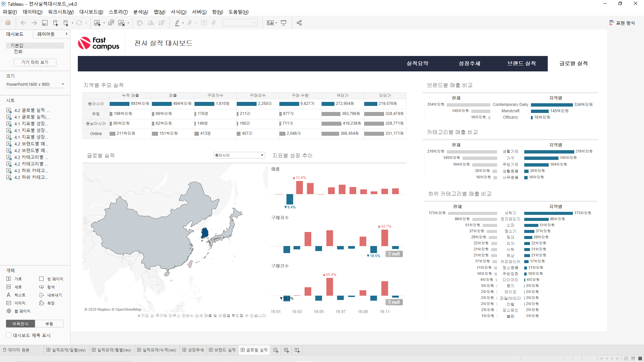Open the 분석(A) menu
Screen dimensions: 644x362
click(x=141, y=12)
